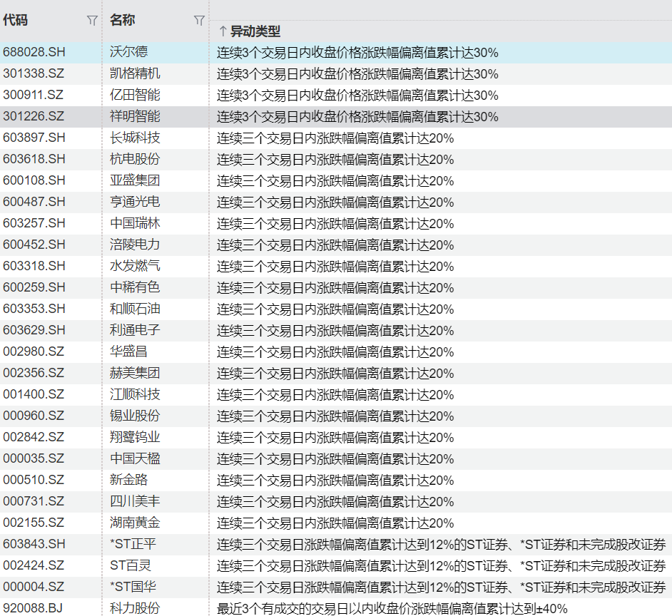Select stock code 688028.SH

[x=34, y=52]
